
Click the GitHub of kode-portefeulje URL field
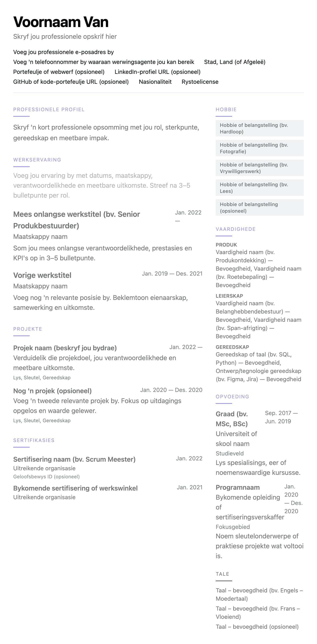[x=71, y=82]
